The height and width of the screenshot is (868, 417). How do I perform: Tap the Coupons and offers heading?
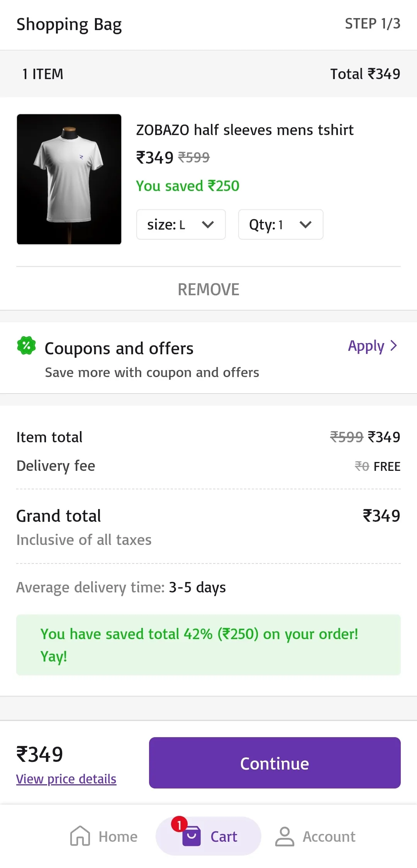click(119, 349)
